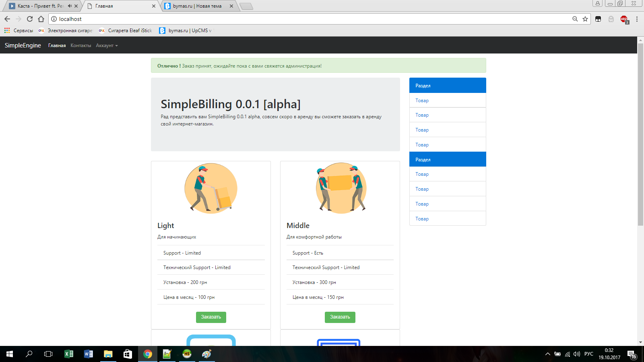Reload the page with the refresh icon

point(30,19)
